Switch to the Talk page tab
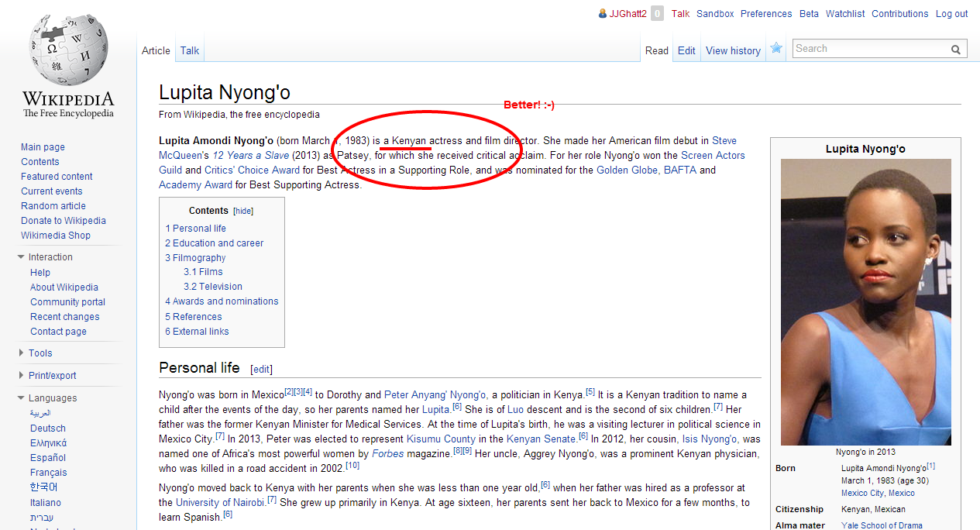The image size is (980, 530). pyautogui.click(x=190, y=50)
